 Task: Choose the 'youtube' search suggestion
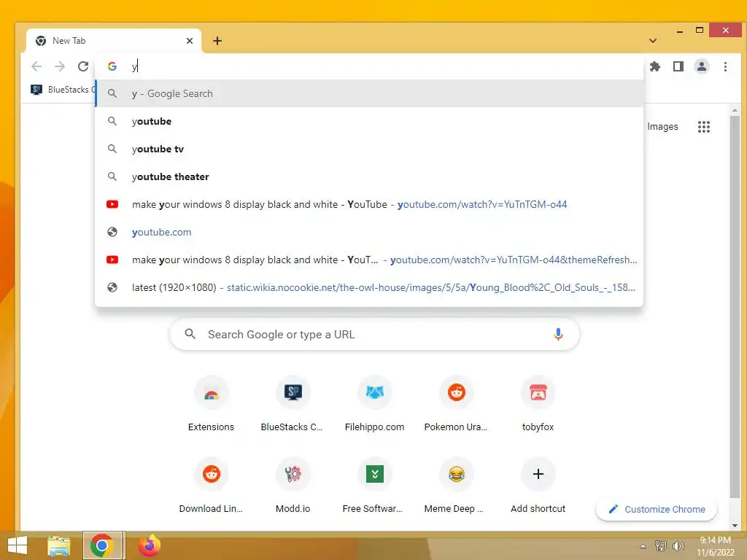tap(369, 122)
